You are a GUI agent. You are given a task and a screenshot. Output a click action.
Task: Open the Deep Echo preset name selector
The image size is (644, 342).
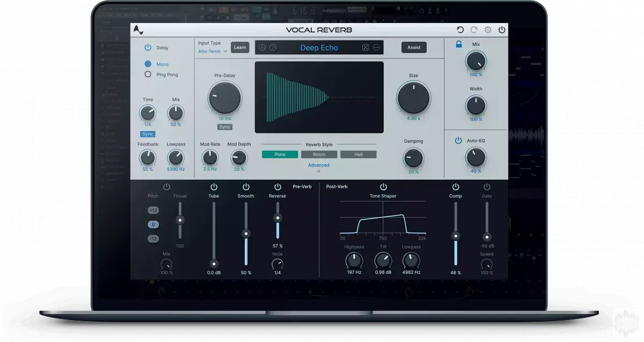click(x=319, y=48)
